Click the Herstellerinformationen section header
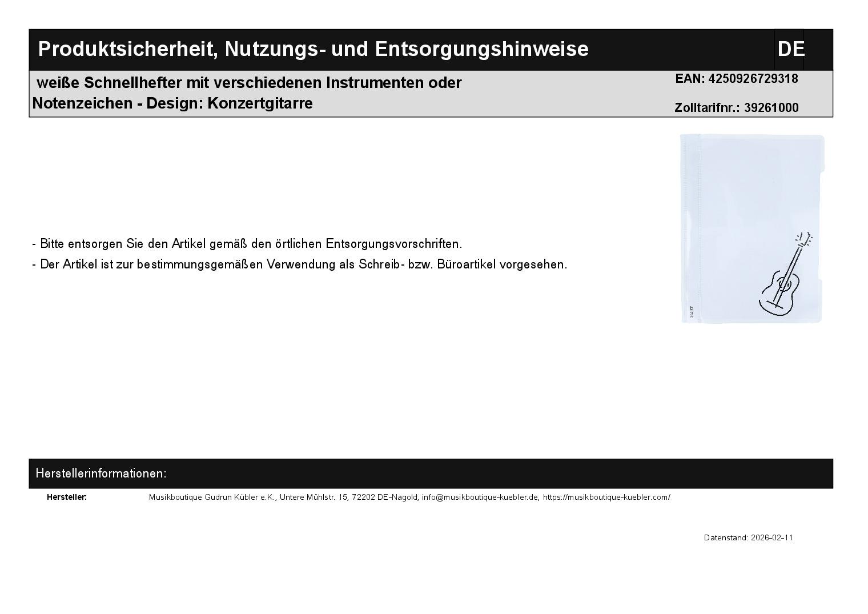This screenshot has height=614, width=868. 101,473
